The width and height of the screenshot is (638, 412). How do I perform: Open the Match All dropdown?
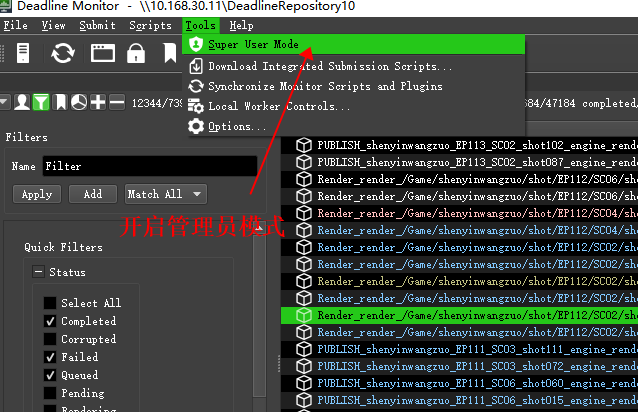tap(166, 194)
